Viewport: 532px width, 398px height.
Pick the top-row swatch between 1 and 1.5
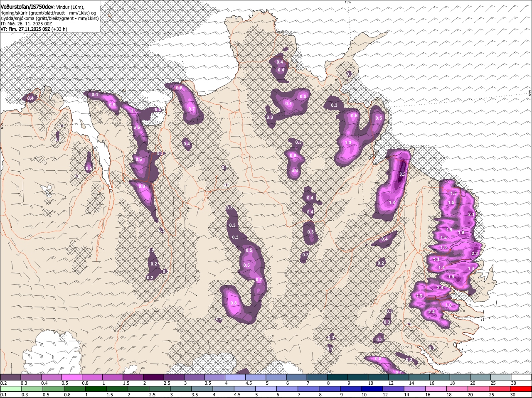pos(113,377)
